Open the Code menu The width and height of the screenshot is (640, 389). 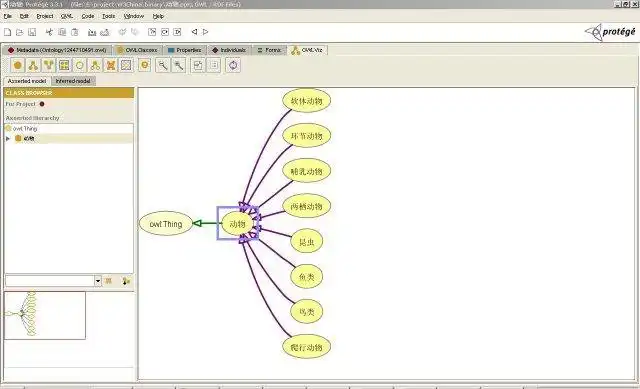(88, 16)
